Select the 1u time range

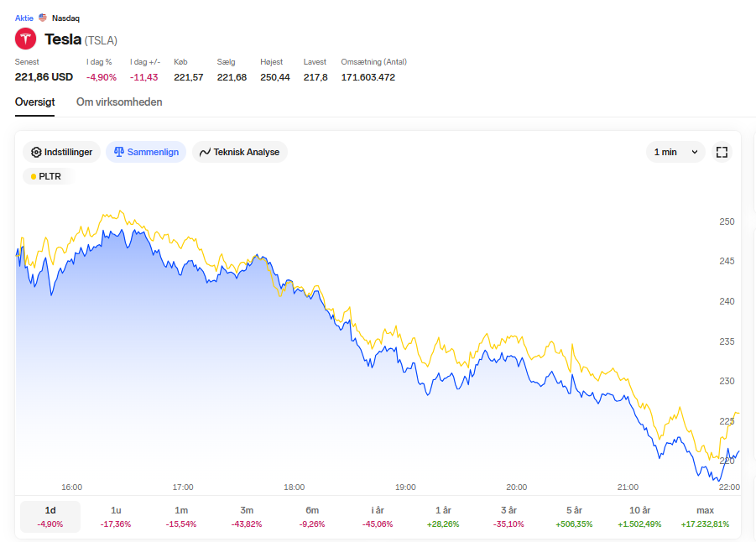pyautogui.click(x=116, y=517)
